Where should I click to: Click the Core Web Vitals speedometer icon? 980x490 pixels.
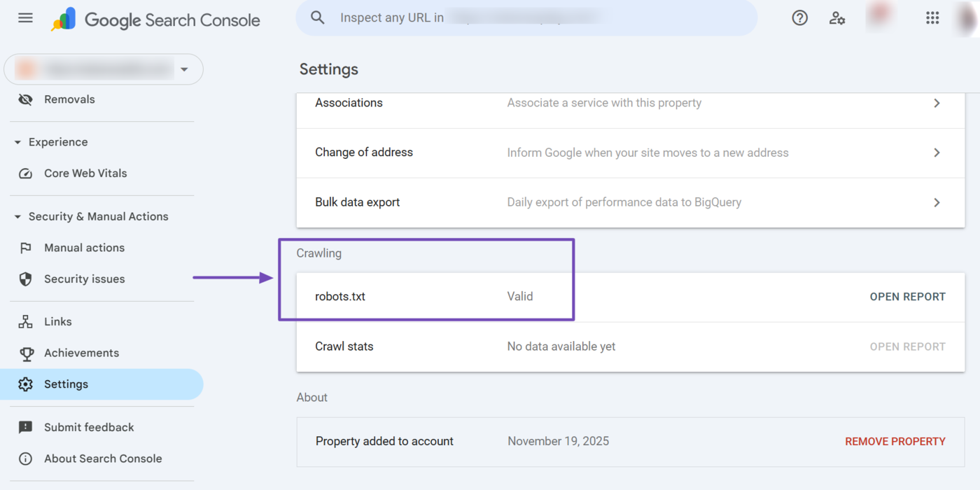click(x=25, y=173)
